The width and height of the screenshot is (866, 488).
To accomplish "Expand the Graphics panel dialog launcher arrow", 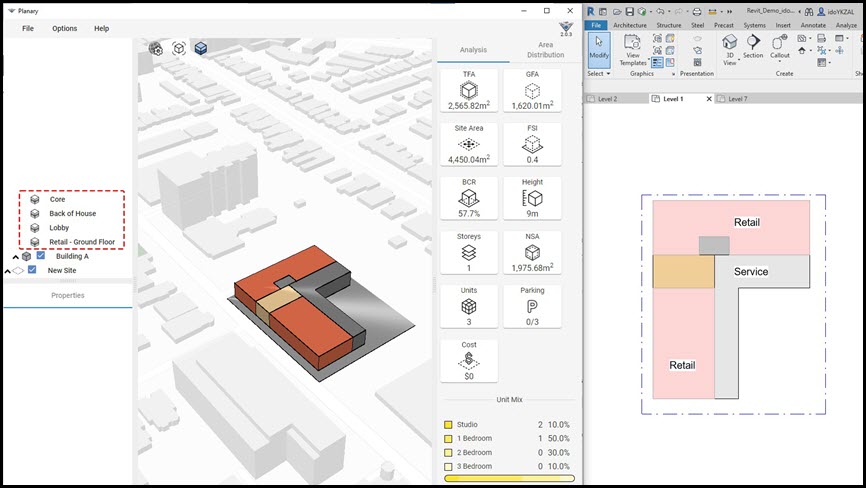I will point(673,74).
